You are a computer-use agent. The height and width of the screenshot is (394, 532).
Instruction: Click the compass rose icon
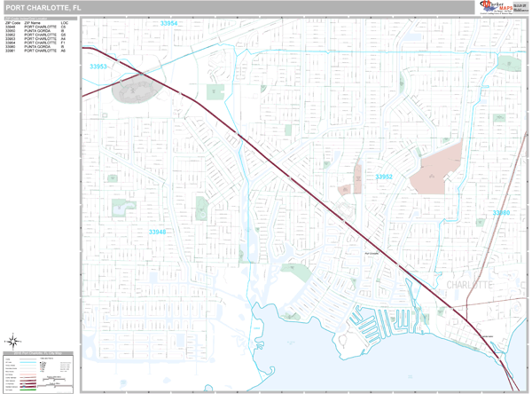click(13, 342)
